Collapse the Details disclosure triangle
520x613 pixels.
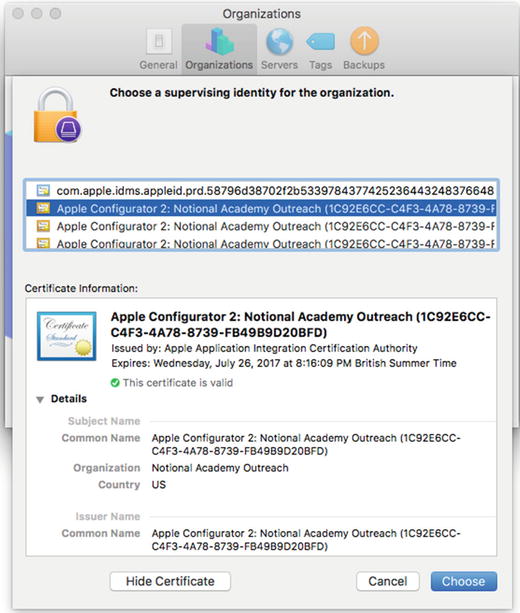click(x=40, y=400)
